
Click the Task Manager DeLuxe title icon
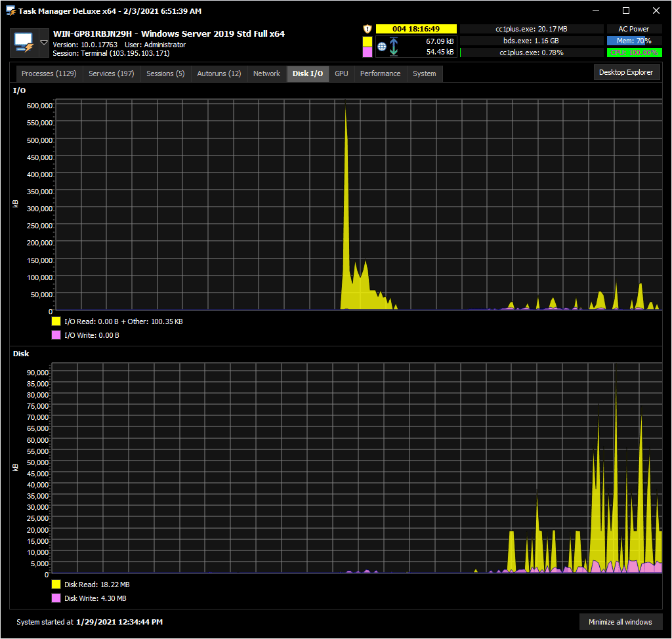pos(10,10)
